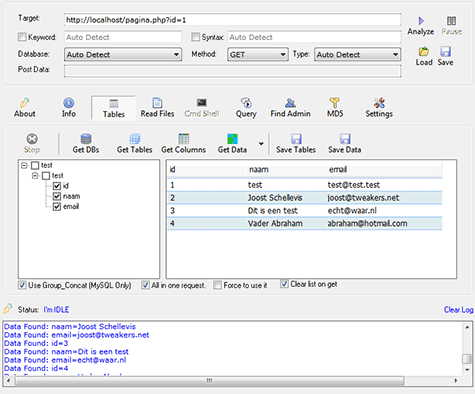This screenshot has height=394, width=475.
Task: Click the Get DBs database icon
Action: [86, 139]
